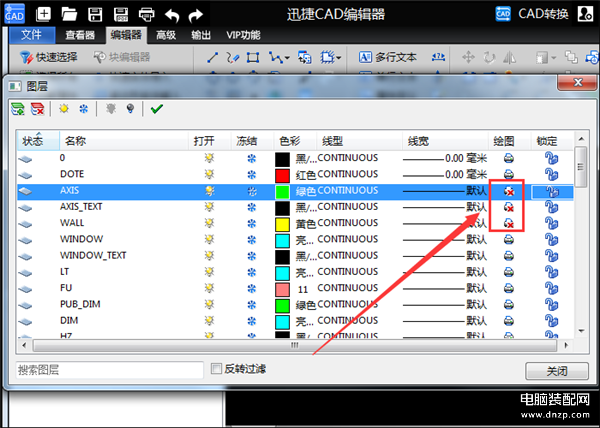Image resolution: width=600 pixels, height=428 pixels.
Task: Toggle freeze snowflake for WALL layer
Action: coord(251,223)
